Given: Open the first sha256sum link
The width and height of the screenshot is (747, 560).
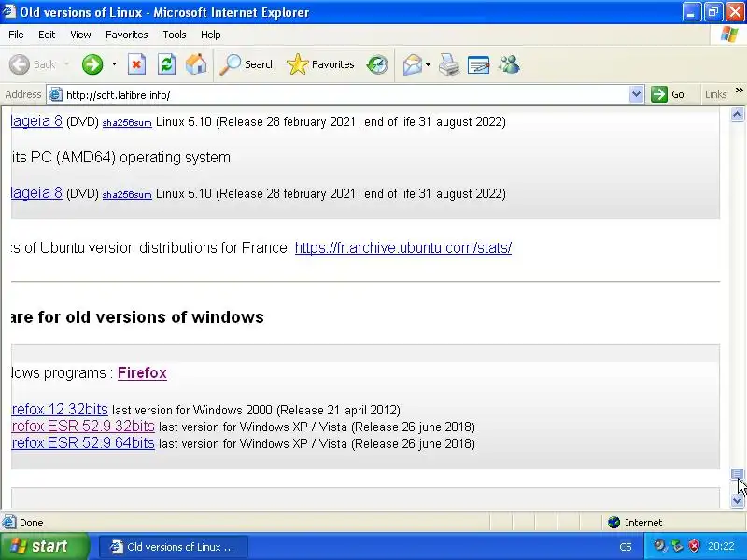Looking at the screenshot, I should pos(127,123).
